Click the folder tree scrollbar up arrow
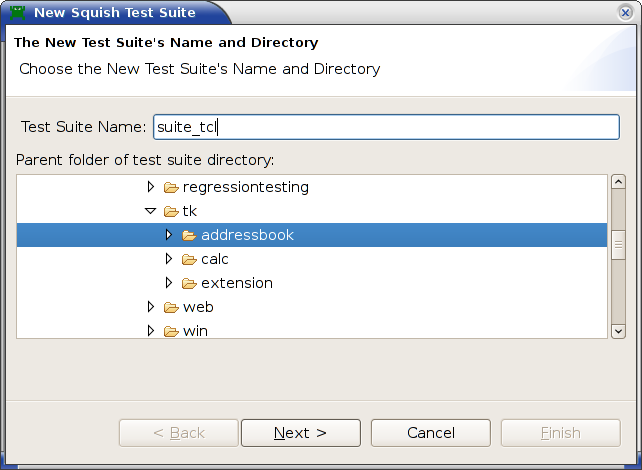The image size is (642, 470). 618,181
